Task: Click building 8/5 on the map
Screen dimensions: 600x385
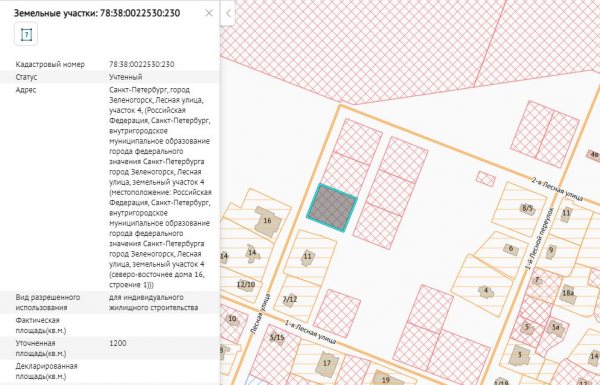Action: tap(527, 208)
